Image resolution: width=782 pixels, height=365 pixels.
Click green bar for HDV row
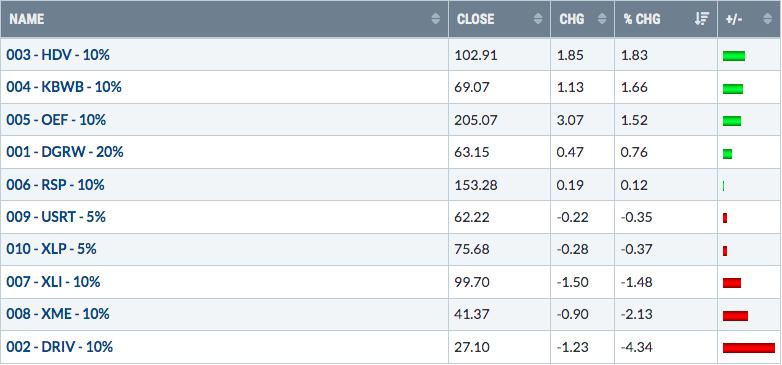[734, 56]
